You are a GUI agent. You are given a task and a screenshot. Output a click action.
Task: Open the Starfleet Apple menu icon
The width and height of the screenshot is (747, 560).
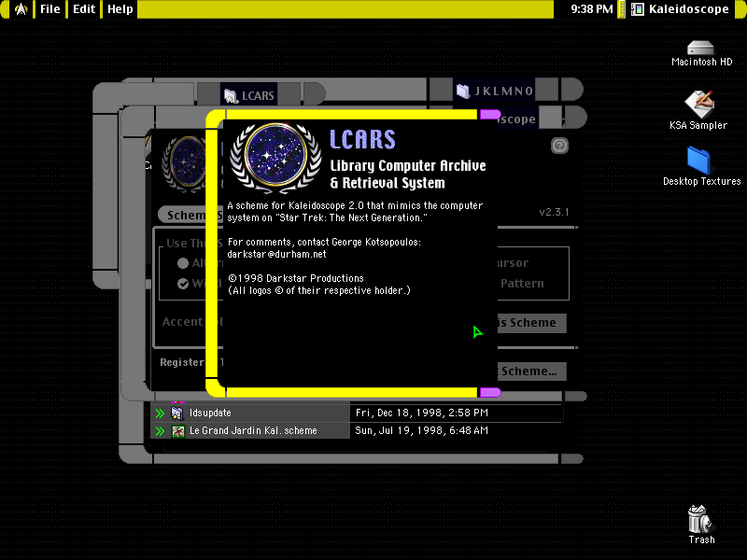[x=21, y=9]
